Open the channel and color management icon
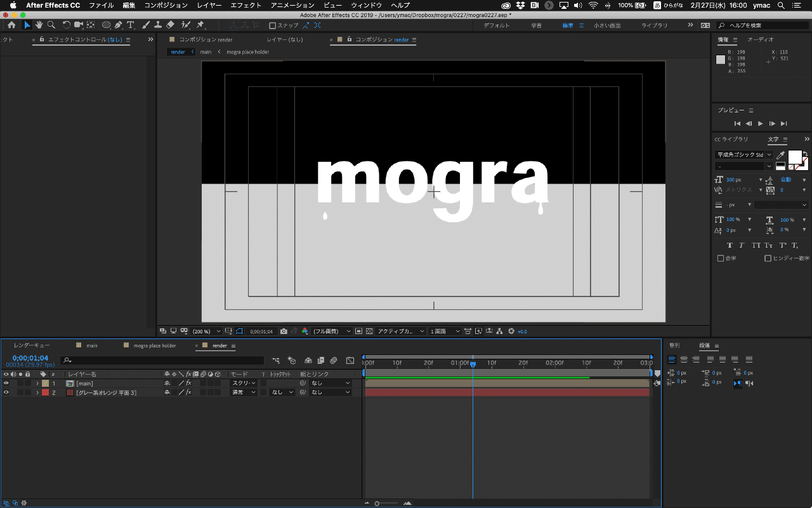 click(304, 331)
